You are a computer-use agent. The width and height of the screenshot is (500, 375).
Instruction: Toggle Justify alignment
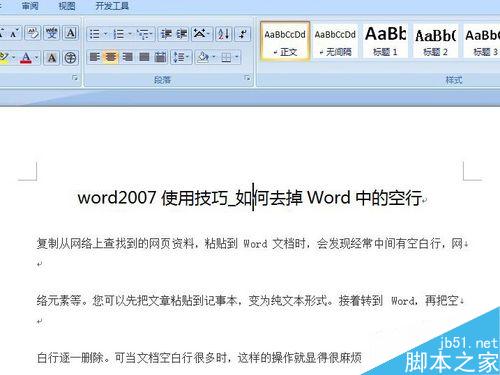tap(144, 57)
